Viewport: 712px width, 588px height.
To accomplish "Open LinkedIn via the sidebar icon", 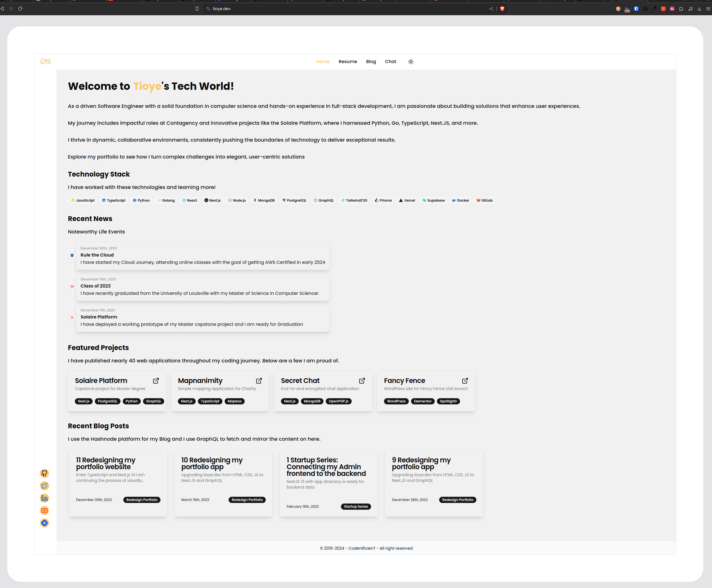I will coord(44,498).
